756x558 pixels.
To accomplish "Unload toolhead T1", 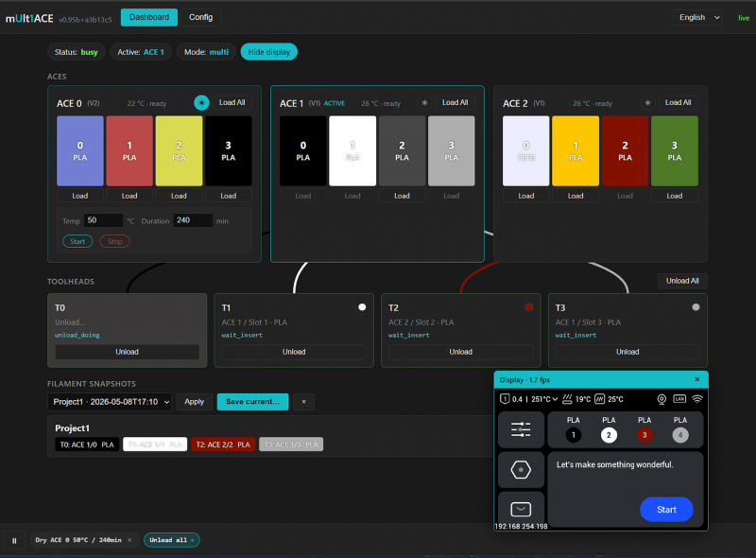I will coord(294,352).
